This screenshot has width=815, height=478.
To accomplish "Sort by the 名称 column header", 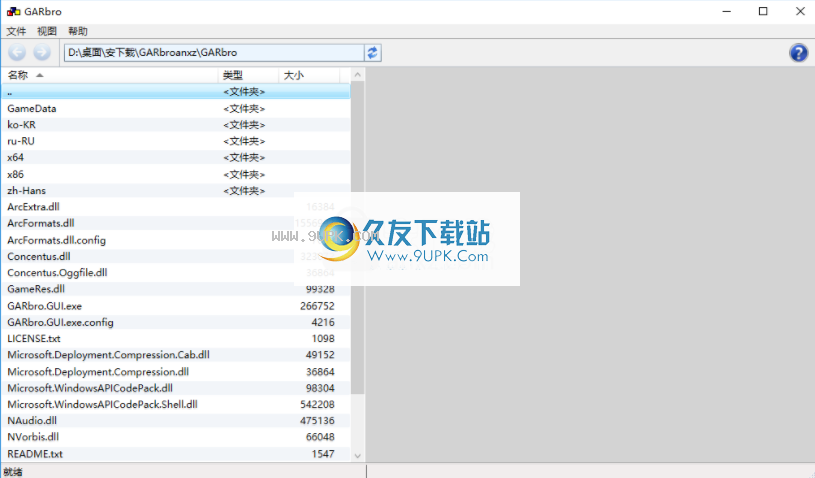I will (109, 75).
